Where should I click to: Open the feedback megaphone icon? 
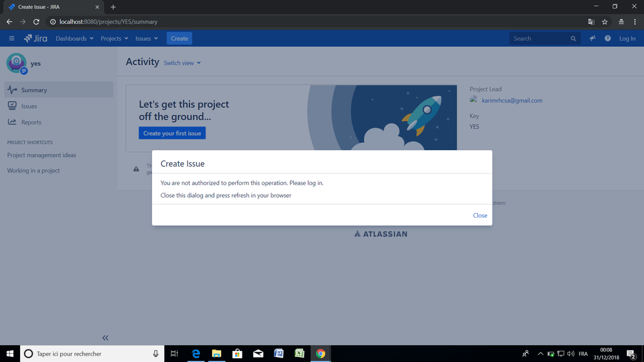pyautogui.click(x=592, y=38)
